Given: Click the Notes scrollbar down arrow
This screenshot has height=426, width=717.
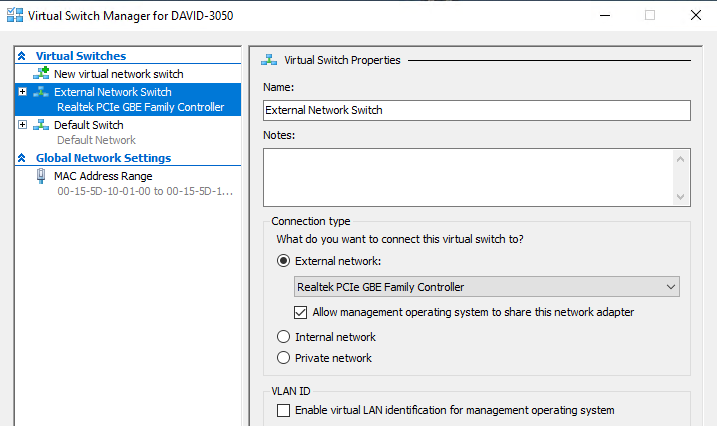Looking at the screenshot, I should [680, 197].
